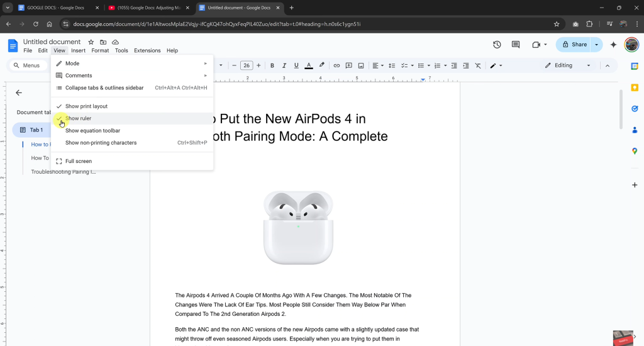Image resolution: width=644 pixels, height=346 pixels.
Task: Open the Tools menu
Action: (x=121, y=50)
